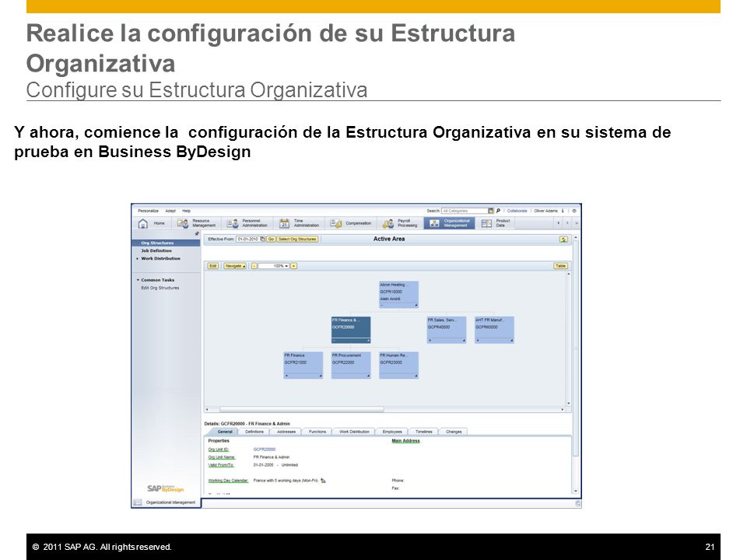Click the search magnifier icon
The image size is (747, 560).
click(498, 211)
